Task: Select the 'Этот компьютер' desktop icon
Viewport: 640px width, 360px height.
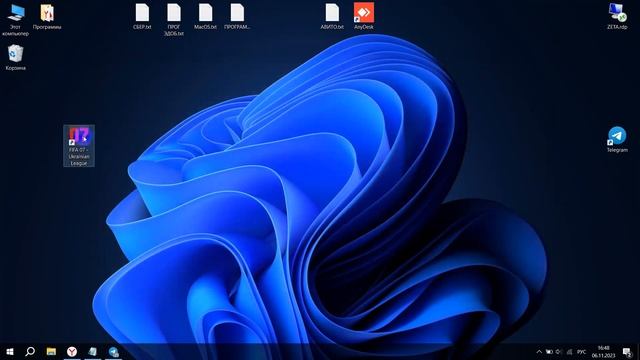Action: click(16, 19)
